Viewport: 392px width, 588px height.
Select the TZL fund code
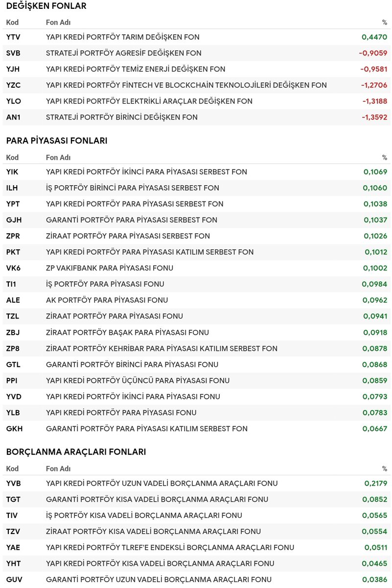(x=13, y=316)
